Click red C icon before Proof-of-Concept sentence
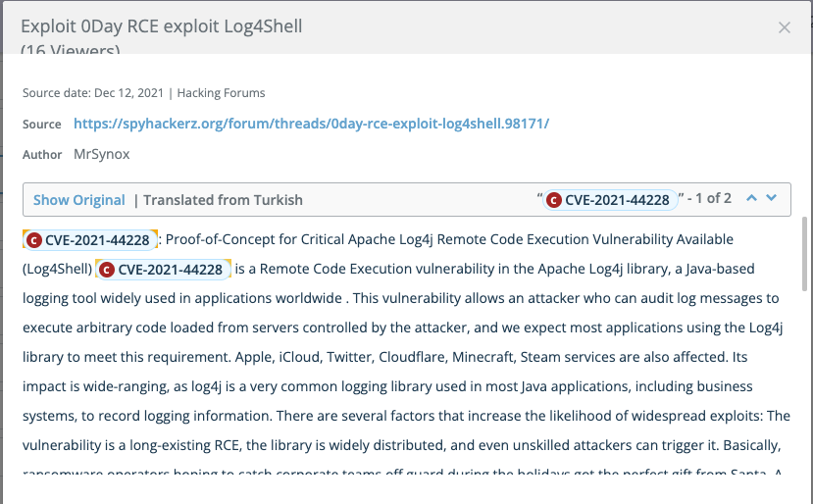Image resolution: width=813 pixels, height=504 pixels. tap(34, 240)
